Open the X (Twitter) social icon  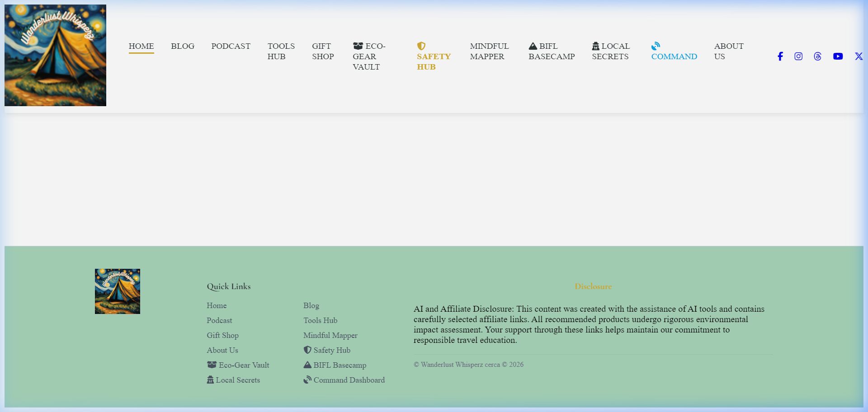click(x=859, y=56)
